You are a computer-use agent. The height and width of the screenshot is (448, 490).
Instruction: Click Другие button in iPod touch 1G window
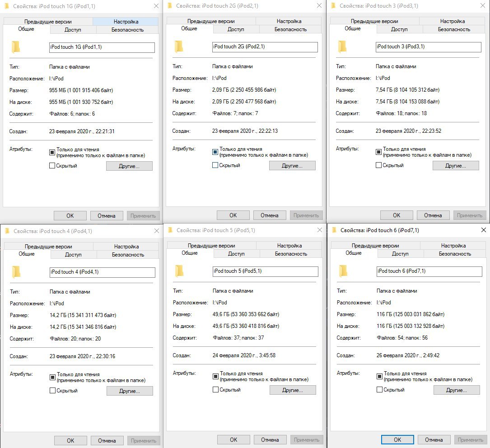pyautogui.click(x=129, y=166)
